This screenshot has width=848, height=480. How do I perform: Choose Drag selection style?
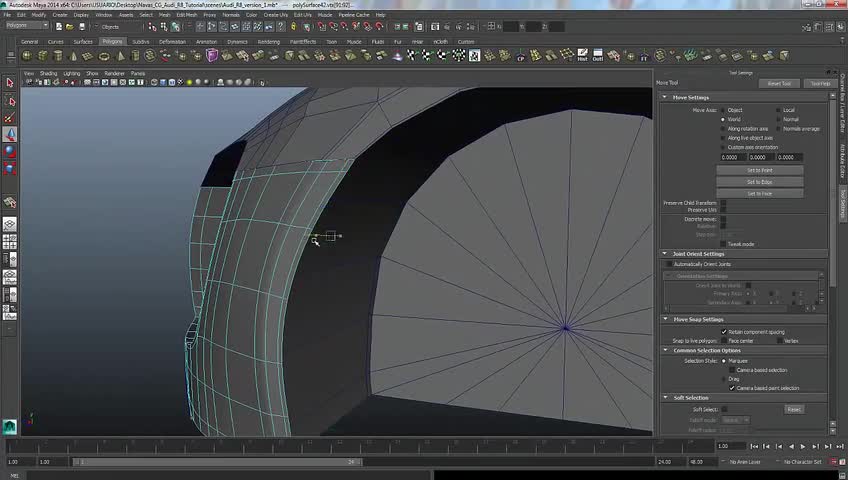coord(724,379)
